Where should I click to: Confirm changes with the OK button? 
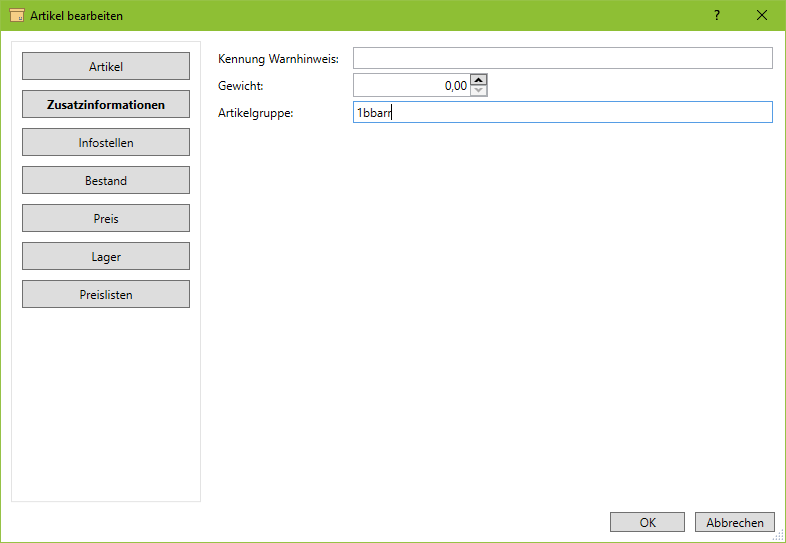pyautogui.click(x=647, y=522)
